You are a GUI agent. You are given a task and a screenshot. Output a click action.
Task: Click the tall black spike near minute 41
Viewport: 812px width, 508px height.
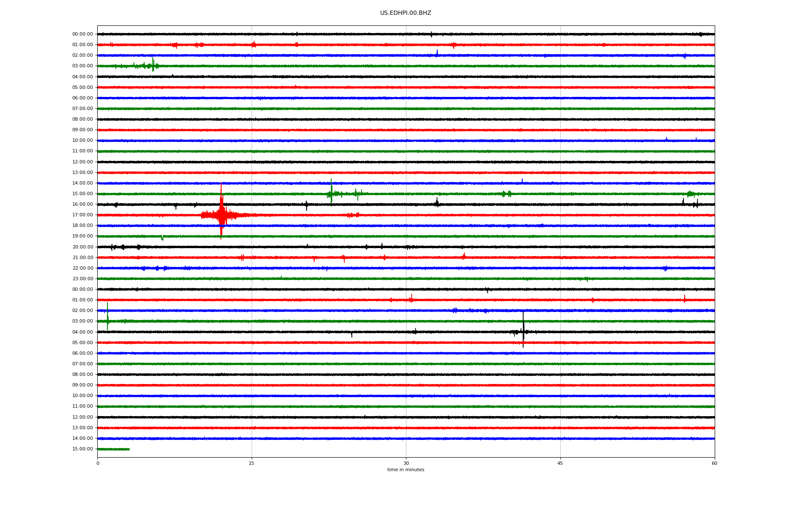(x=523, y=330)
